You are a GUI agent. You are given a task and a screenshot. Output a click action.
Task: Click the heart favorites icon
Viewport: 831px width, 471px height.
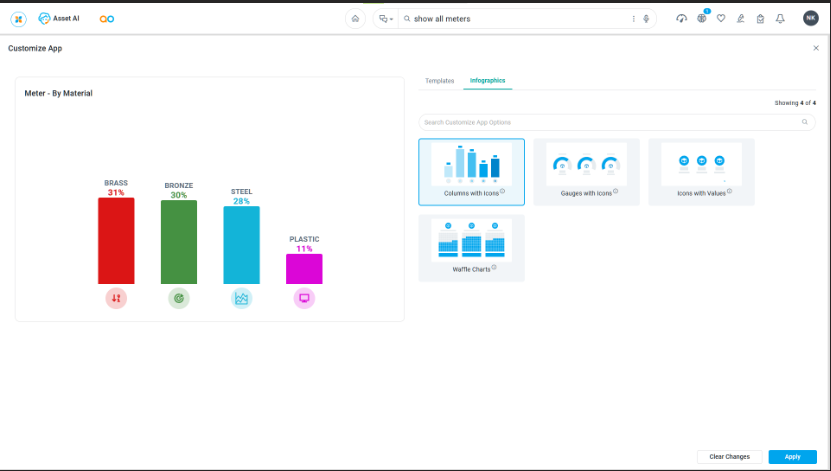click(720, 19)
